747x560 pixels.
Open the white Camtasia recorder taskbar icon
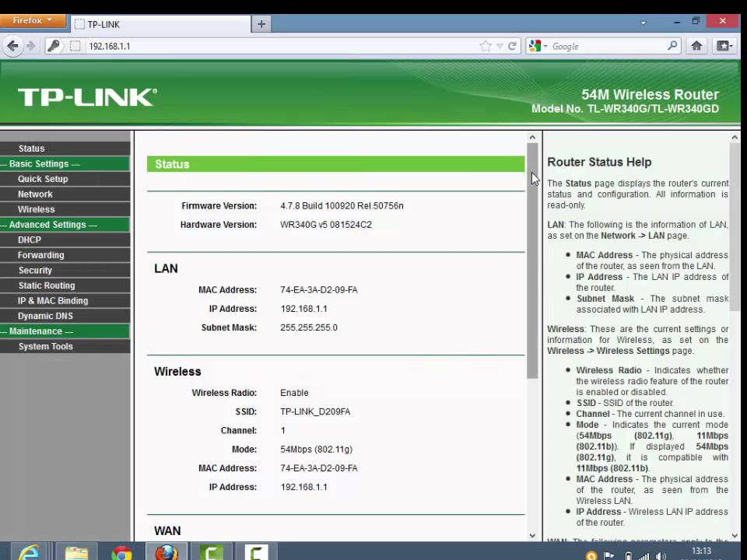click(256, 551)
